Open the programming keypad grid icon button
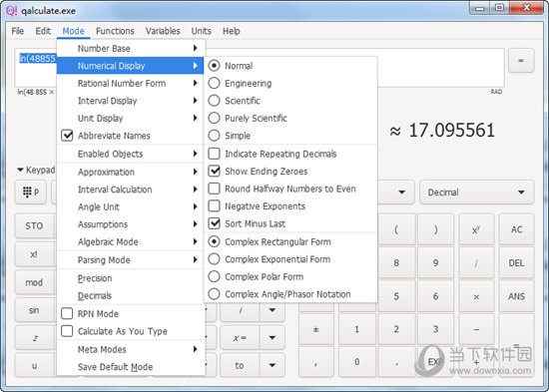Viewport: 549px width, 392px height. pos(31,192)
